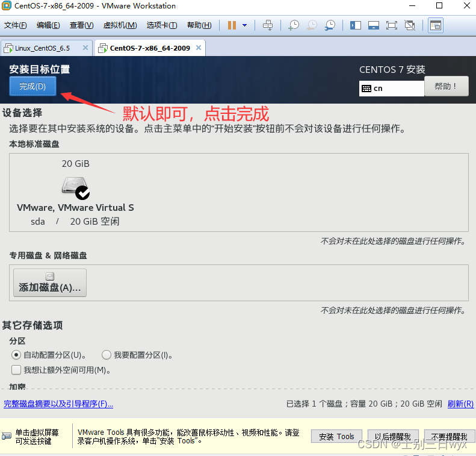Click the 安装 Tools button

click(x=336, y=437)
